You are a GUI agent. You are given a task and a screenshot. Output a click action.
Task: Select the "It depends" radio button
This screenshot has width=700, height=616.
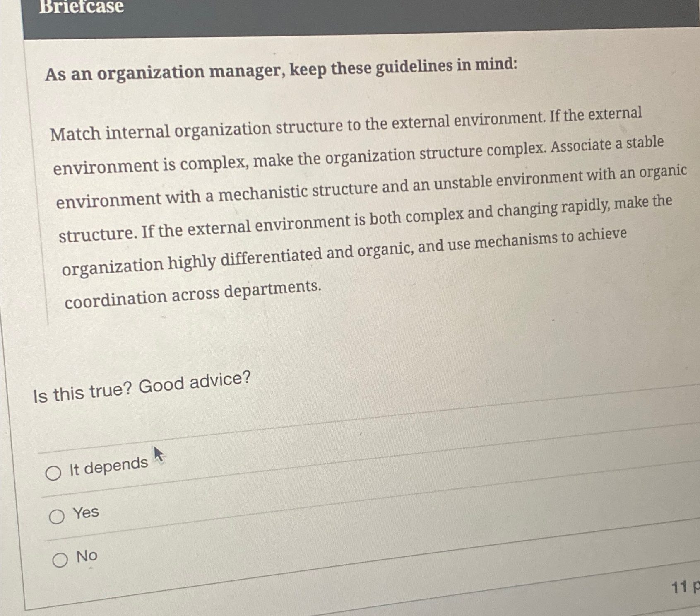[x=55, y=472]
